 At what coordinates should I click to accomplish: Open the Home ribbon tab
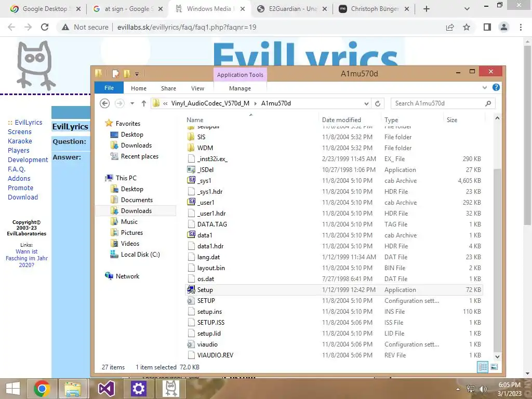click(138, 88)
